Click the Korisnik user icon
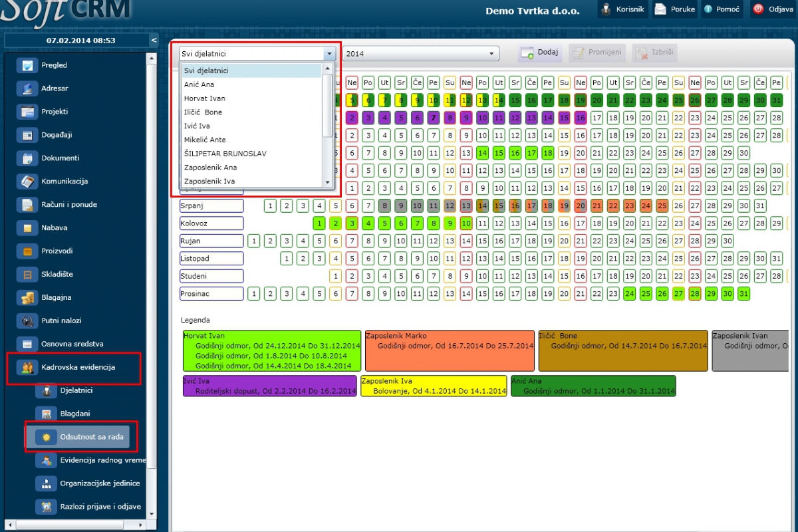The height and width of the screenshot is (532, 798). click(x=606, y=9)
